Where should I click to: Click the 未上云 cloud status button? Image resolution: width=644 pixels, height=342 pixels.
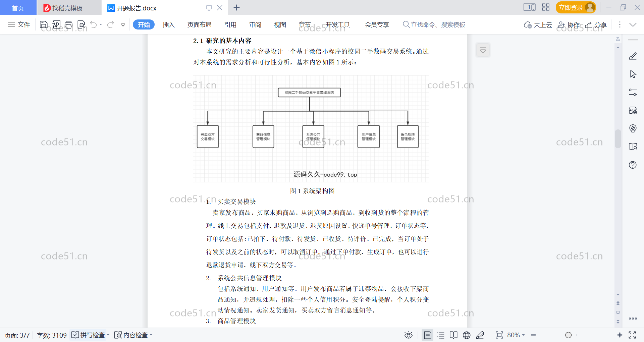coord(538,25)
